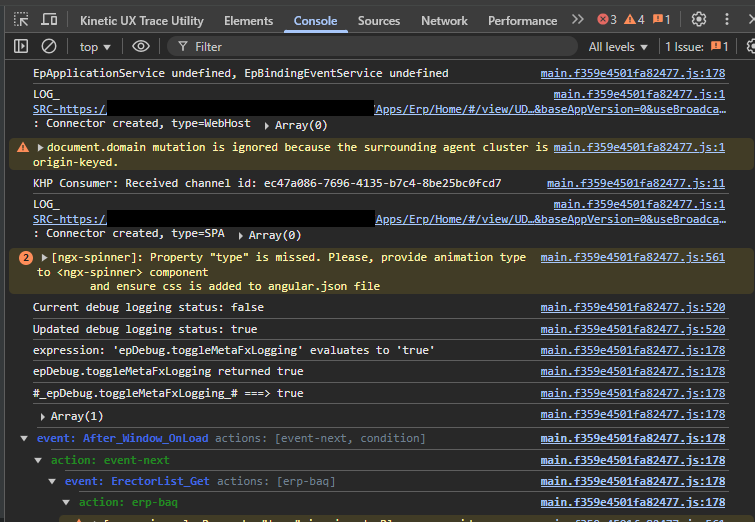Switch to the Network tab
The image size is (755, 522).
444,20
